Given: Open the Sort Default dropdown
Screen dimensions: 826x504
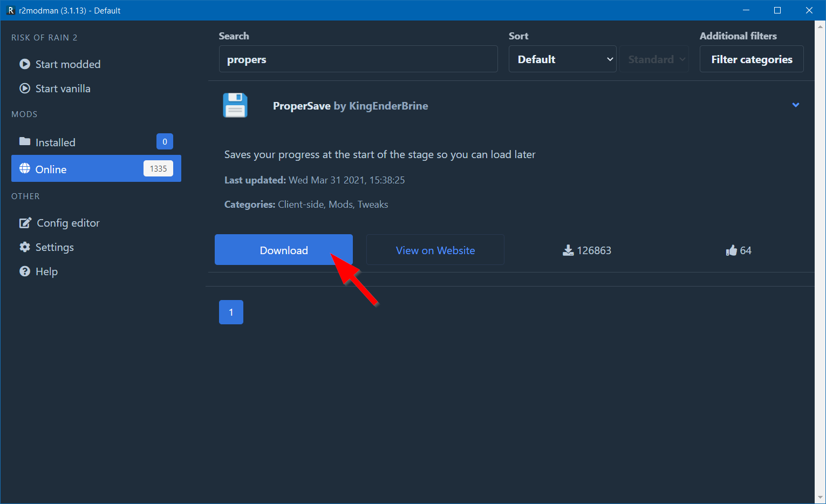Looking at the screenshot, I should tap(562, 59).
